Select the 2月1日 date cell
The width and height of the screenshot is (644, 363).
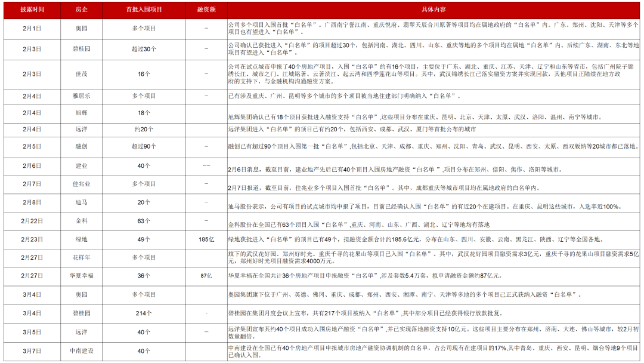32,29
